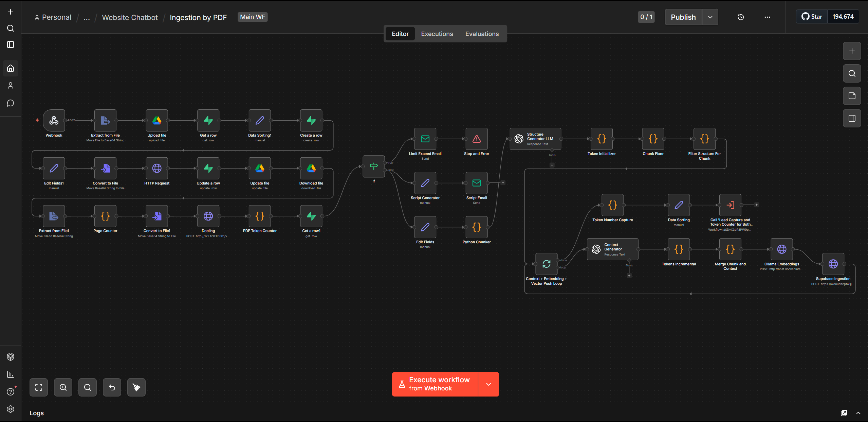The image size is (868, 422).
Task: Open the sidebar chat section
Action: (x=11, y=103)
